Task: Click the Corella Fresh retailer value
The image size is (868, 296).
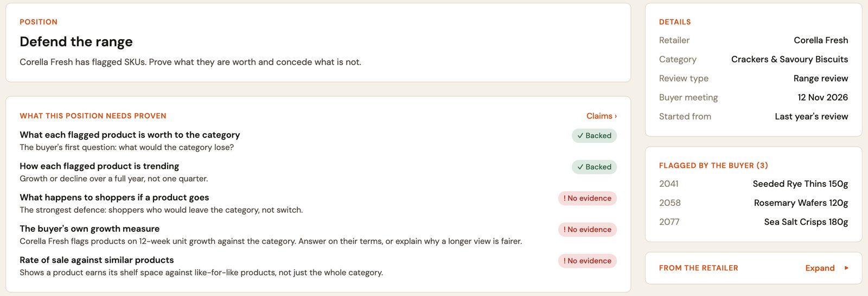Action: [821, 40]
